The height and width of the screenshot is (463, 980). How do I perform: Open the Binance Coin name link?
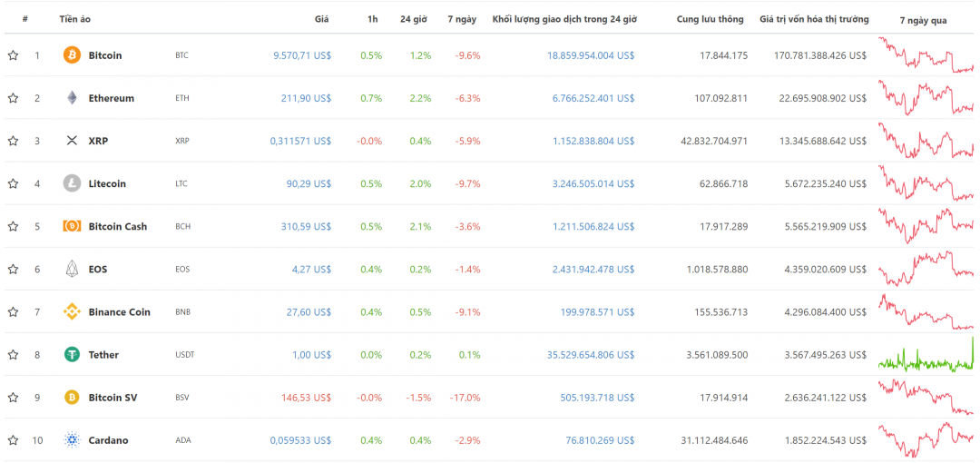coord(120,311)
